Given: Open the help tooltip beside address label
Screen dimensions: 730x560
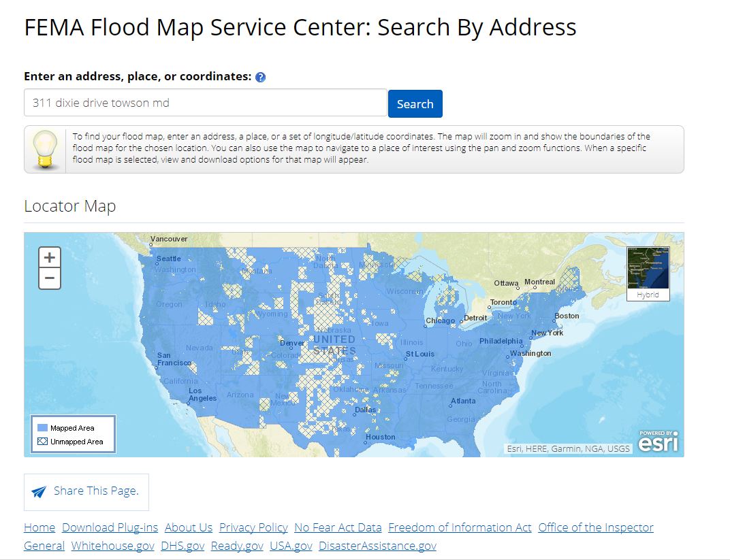Looking at the screenshot, I should (x=259, y=77).
